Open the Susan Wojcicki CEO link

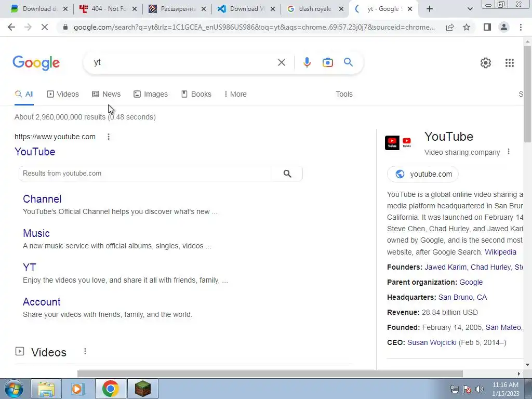click(432, 342)
